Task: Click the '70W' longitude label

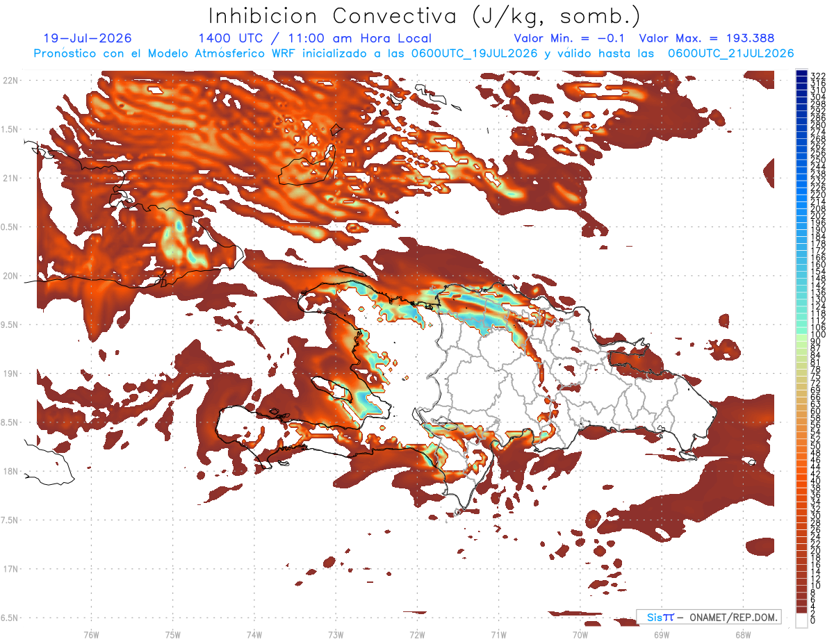Action: click(580, 634)
